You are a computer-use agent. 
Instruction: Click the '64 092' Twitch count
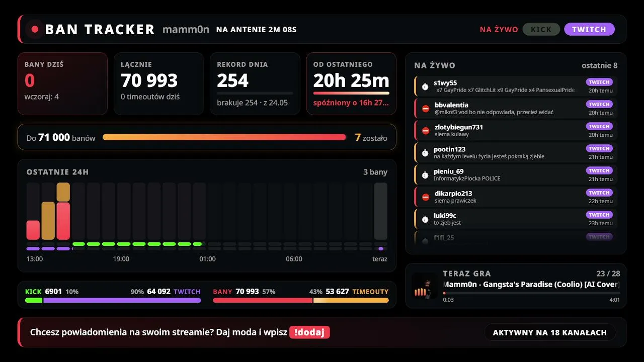158,292
